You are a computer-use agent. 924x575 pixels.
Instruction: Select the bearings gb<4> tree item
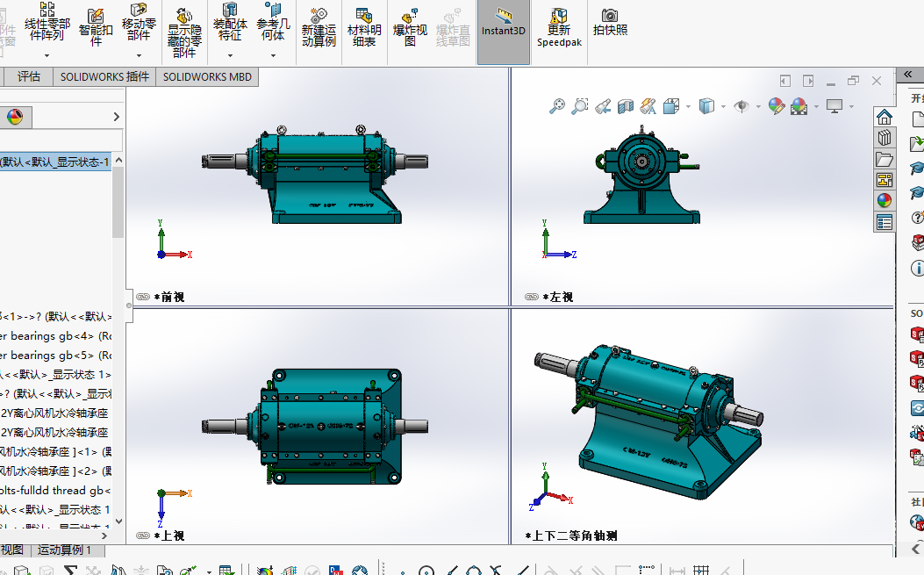click(55, 335)
